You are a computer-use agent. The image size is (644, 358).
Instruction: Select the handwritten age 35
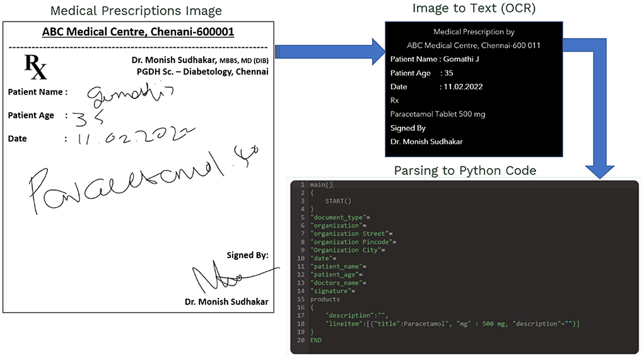pos(88,118)
